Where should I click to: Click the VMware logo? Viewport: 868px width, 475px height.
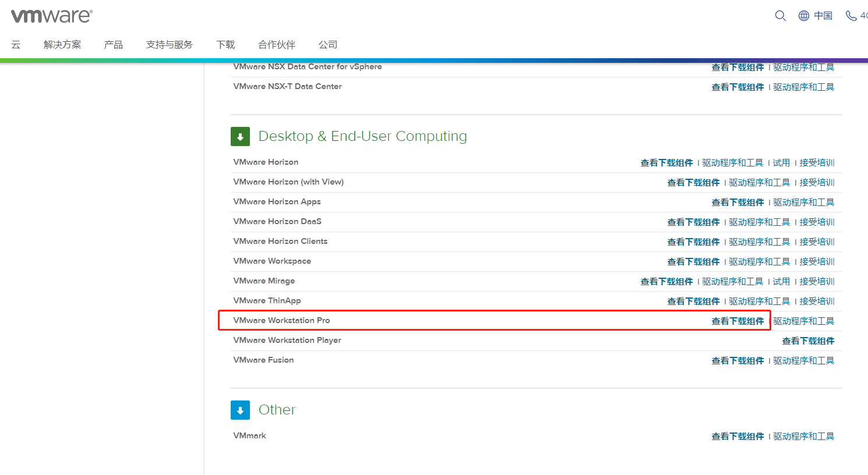[x=51, y=16]
